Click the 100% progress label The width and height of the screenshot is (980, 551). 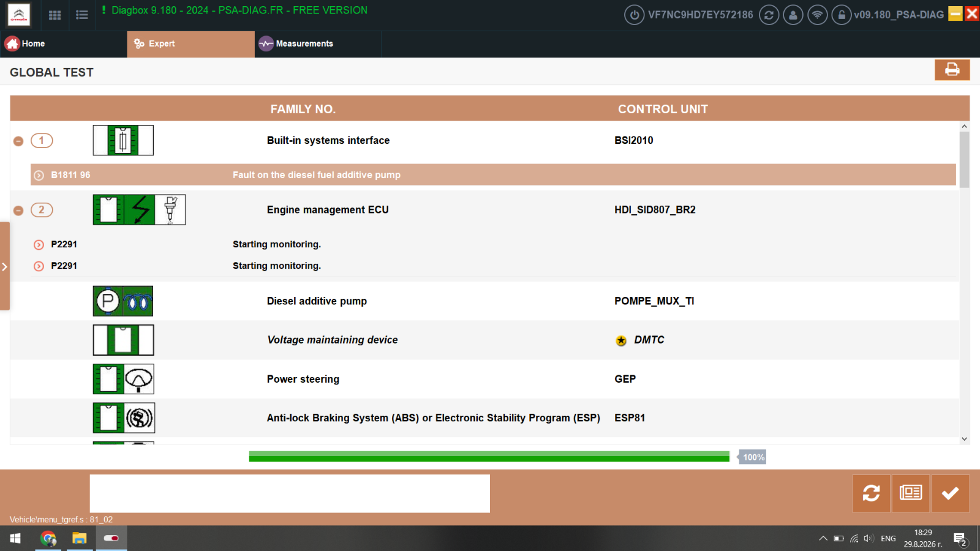753,457
